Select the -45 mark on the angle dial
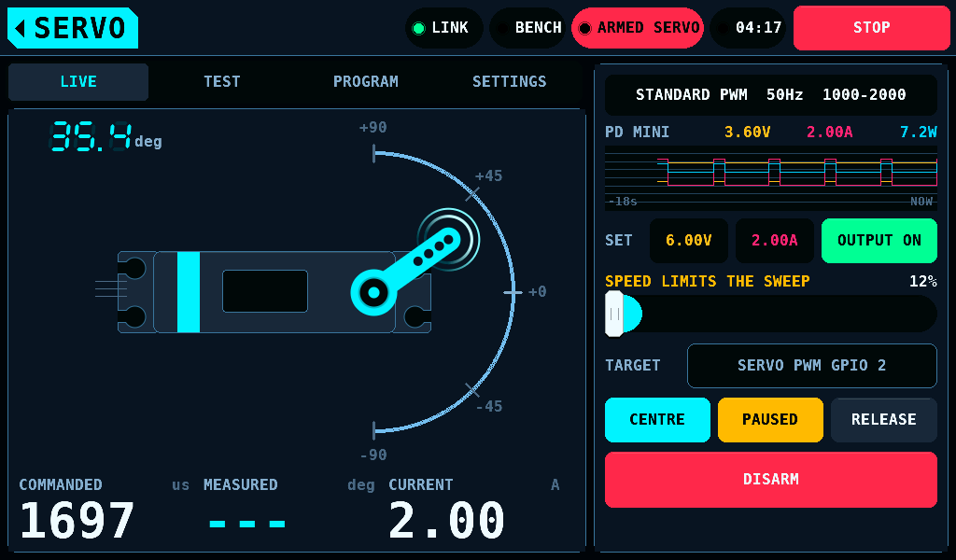956x560 pixels. pyautogui.click(x=489, y=406)
